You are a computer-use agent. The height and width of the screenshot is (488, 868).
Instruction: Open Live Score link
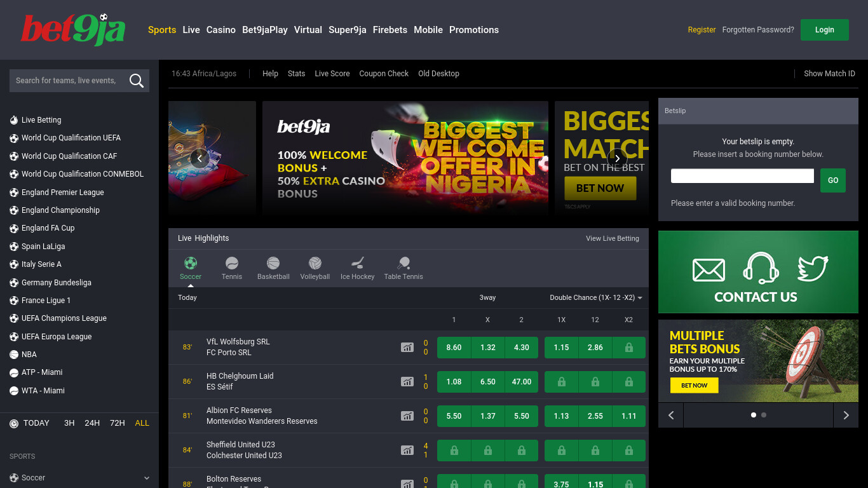[x=332, y=74]
